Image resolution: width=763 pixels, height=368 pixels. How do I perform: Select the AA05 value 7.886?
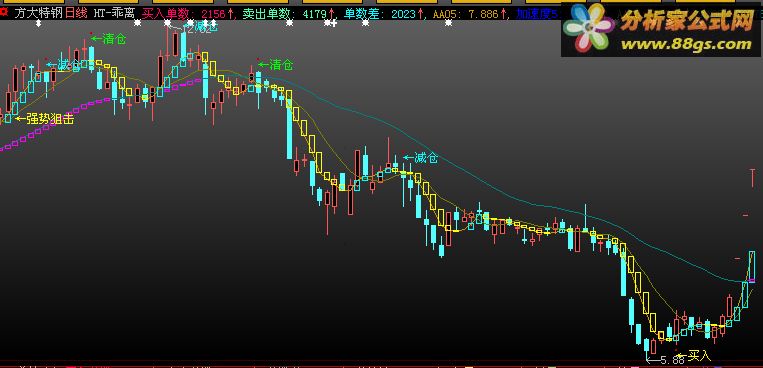pyautogui.click(x=484, y=14)
